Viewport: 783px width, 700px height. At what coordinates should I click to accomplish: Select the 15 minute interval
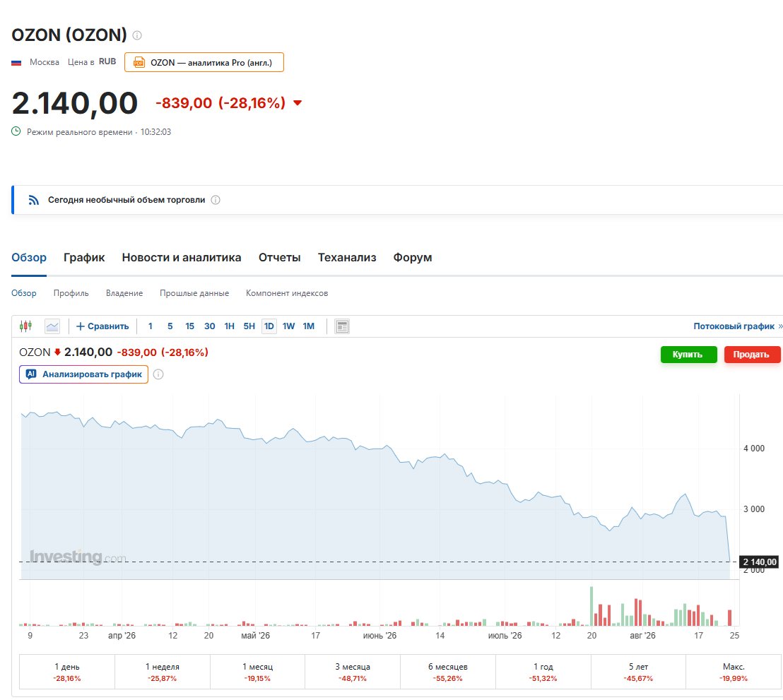(190, 326)
